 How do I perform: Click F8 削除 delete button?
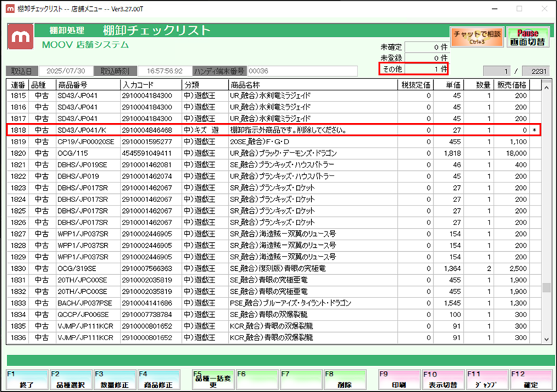pyautogui.click(x=345, y=380)
